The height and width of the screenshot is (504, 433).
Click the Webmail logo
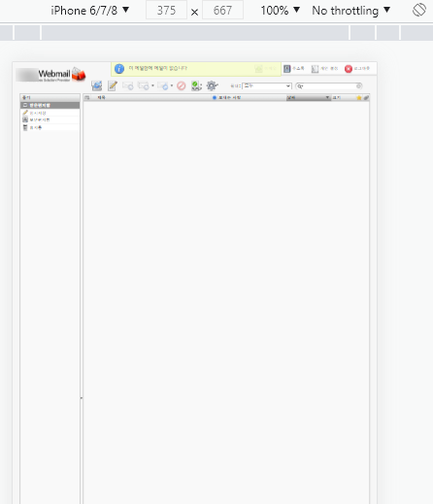tap(51, 75)
